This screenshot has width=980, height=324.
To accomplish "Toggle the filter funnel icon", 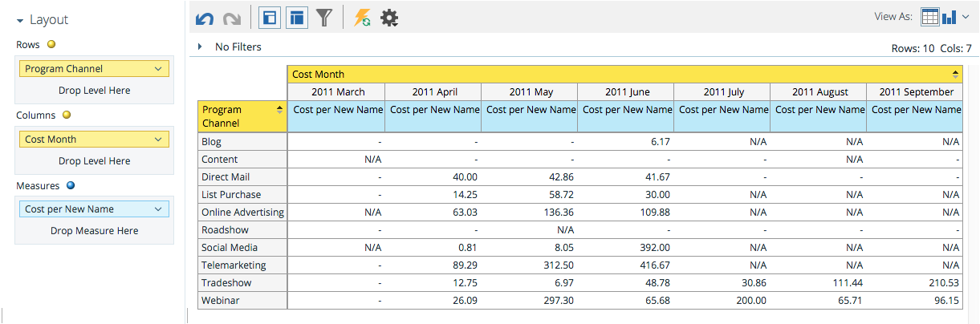I will [323, 18].
